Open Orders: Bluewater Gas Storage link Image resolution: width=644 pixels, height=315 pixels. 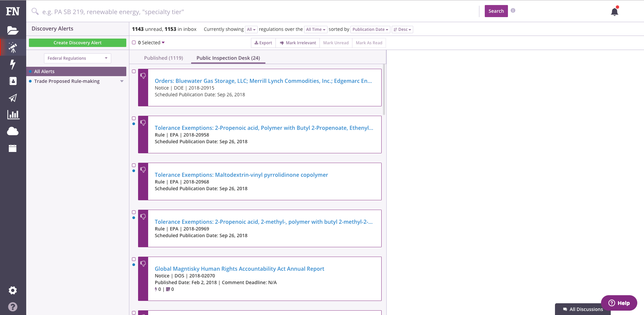coord(263,81)
